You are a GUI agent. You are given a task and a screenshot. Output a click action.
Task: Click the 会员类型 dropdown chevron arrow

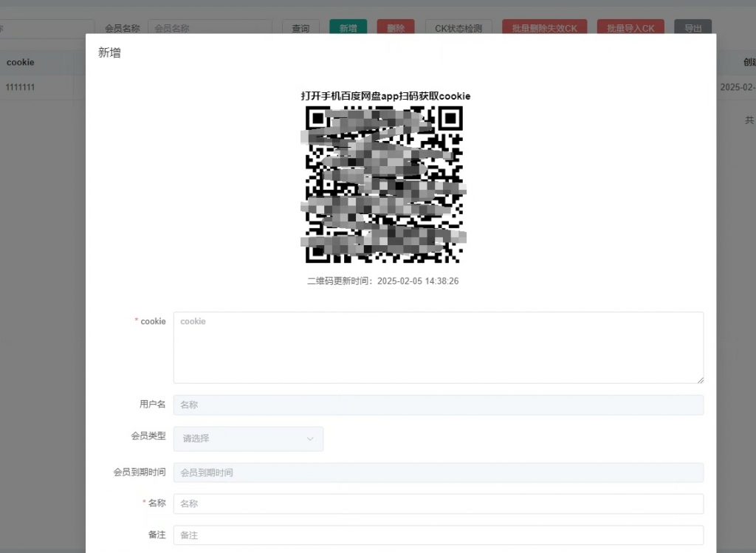click(x=310, y=439)
